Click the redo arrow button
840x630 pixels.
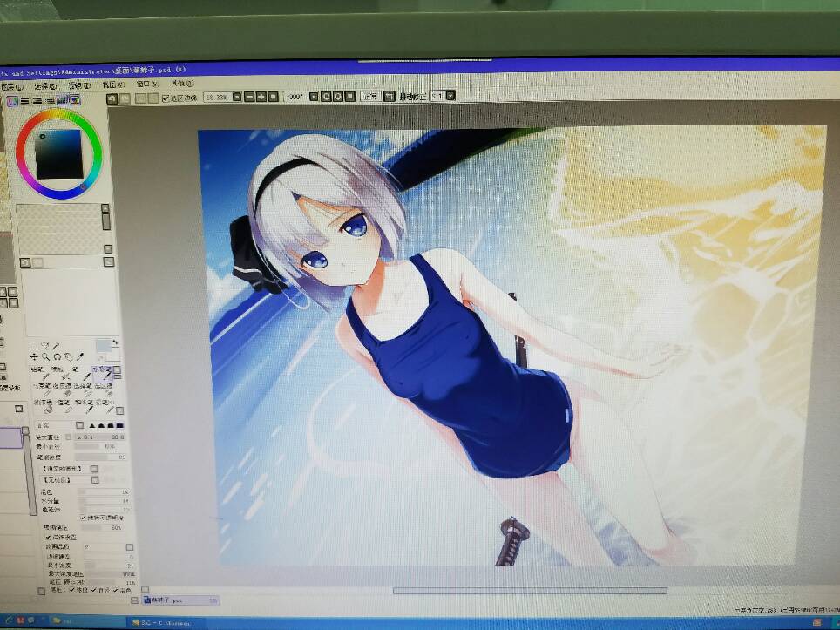pos(125,98)
